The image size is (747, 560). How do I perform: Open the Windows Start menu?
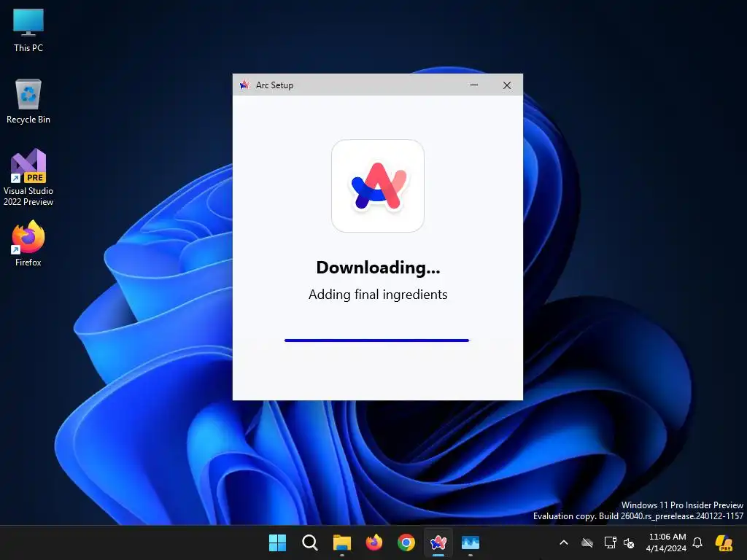[277, 542]
